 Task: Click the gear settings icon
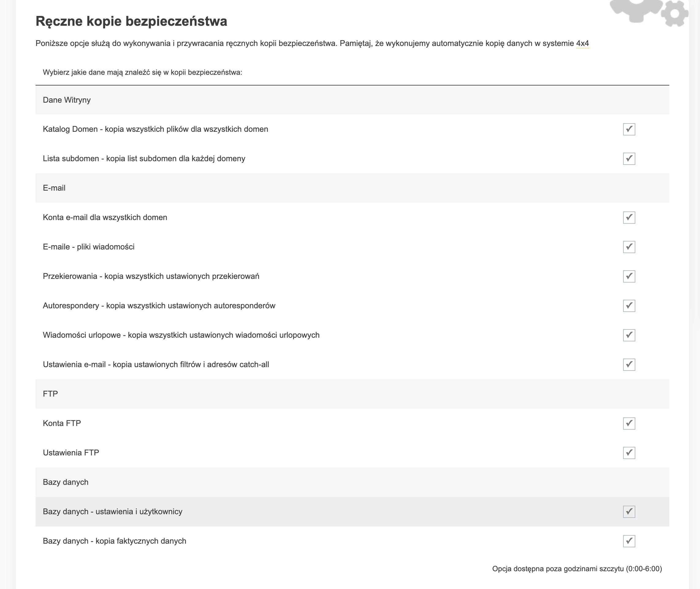click(675, 14)
